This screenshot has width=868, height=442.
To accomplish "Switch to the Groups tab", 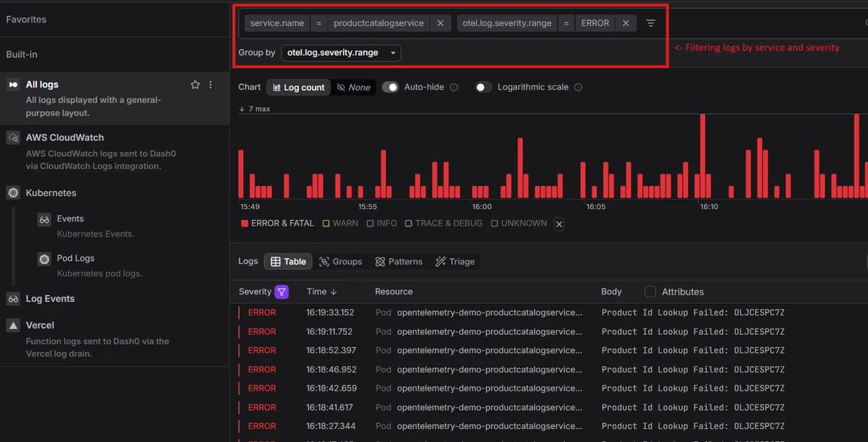I will [341, 262].
